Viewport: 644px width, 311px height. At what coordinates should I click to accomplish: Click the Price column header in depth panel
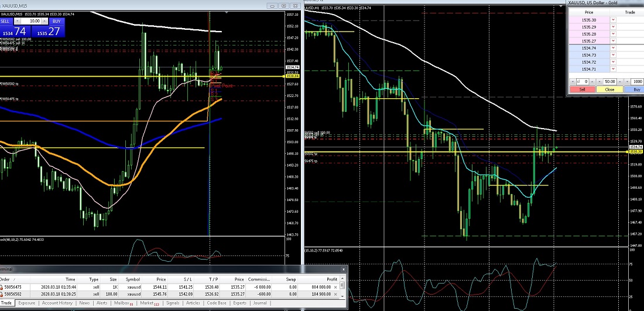coord(588,12)
